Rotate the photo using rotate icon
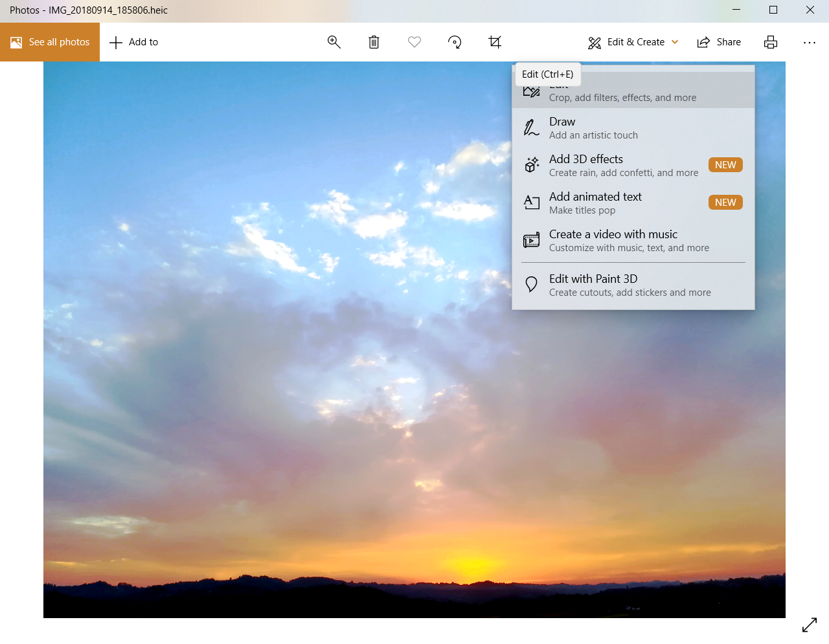Image resolution: width=829 pixels, height=644 pixels. [455, 42]
